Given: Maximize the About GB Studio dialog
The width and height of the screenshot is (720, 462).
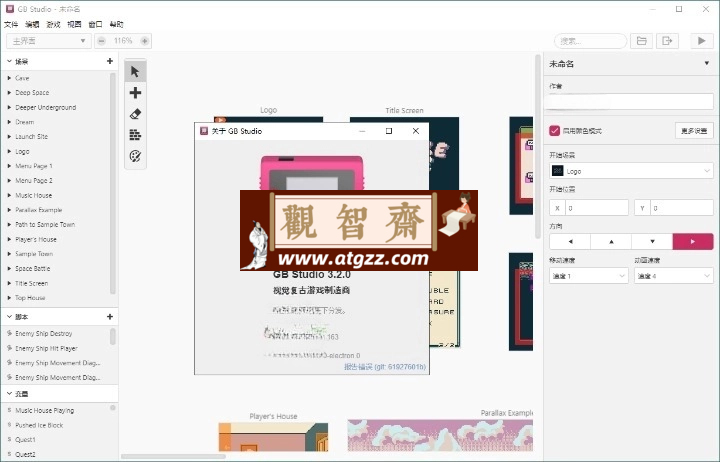Looking at the screenshot, I should [x=389, y=131].
